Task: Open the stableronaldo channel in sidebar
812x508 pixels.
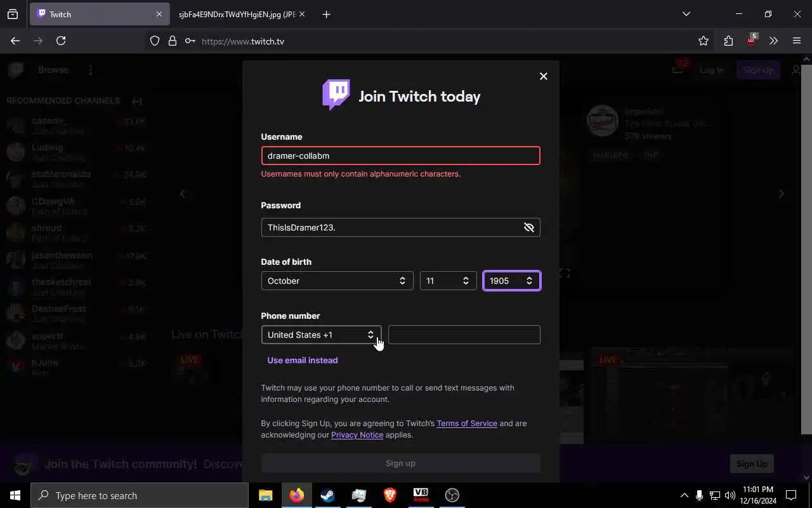Action: (75, 178)
